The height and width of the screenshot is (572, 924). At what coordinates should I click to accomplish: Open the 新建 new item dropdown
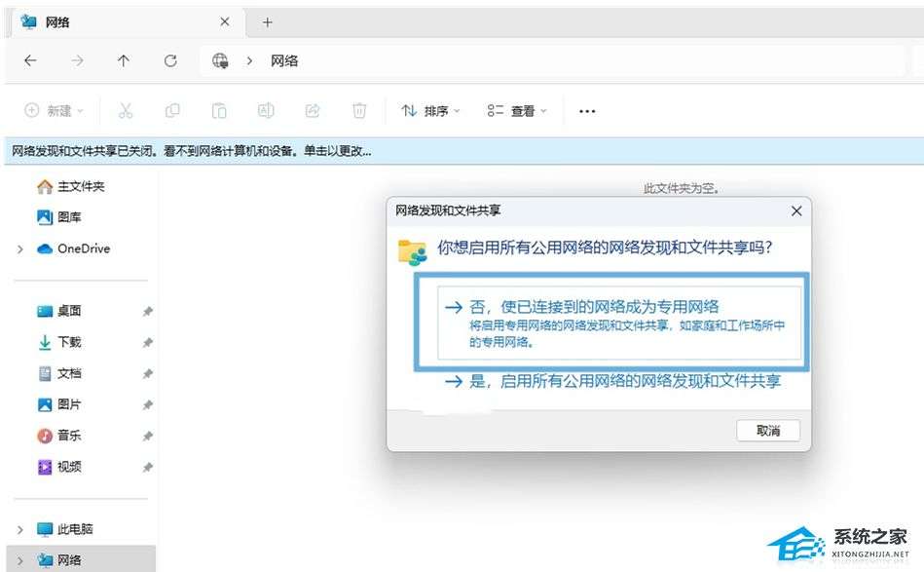(x=54, y=111)
